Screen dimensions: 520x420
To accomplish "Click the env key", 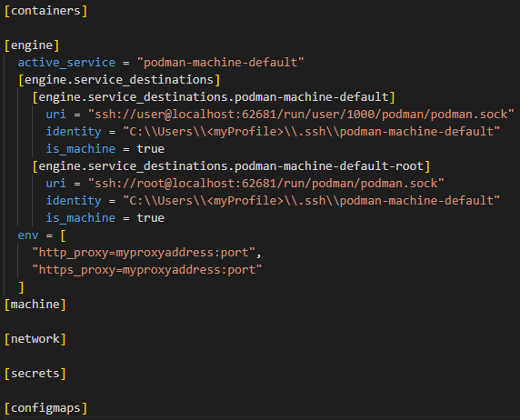I will [28, 235].
